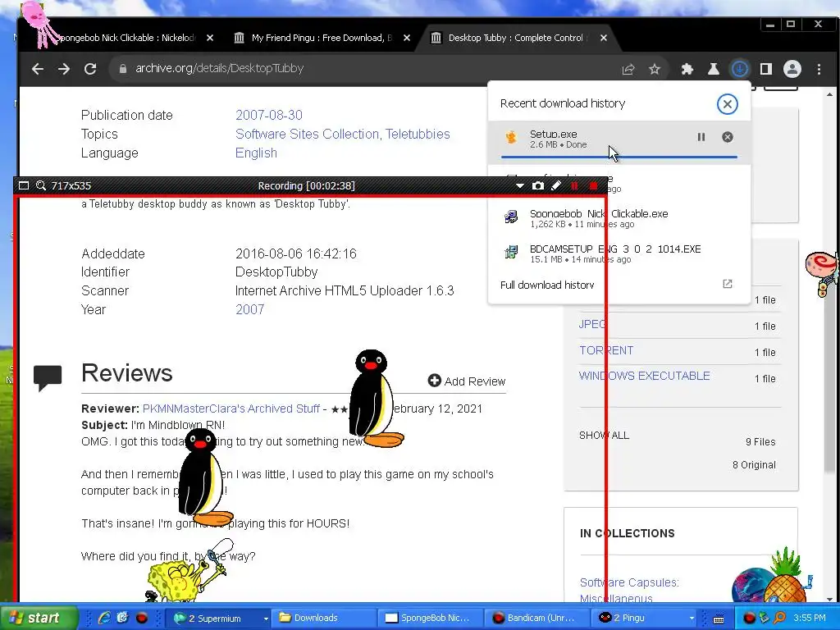
Task: Go forward in browser history
Action: [x=64, y=69]
